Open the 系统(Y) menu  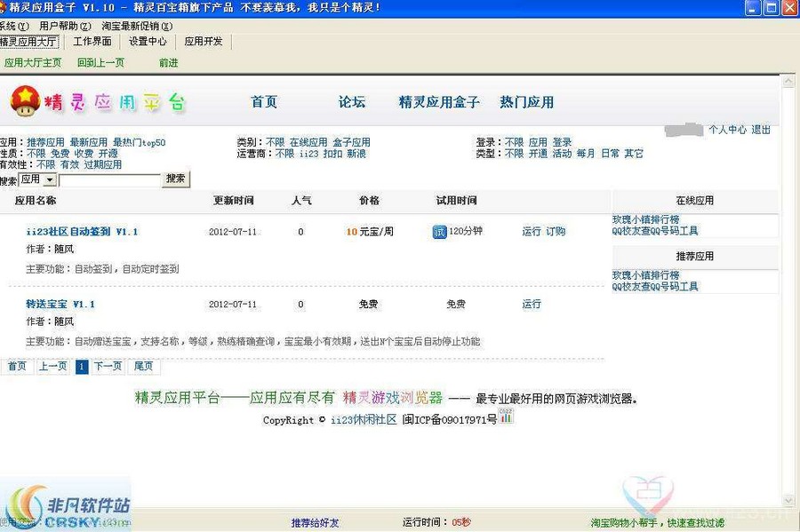[x=12, y=25]
